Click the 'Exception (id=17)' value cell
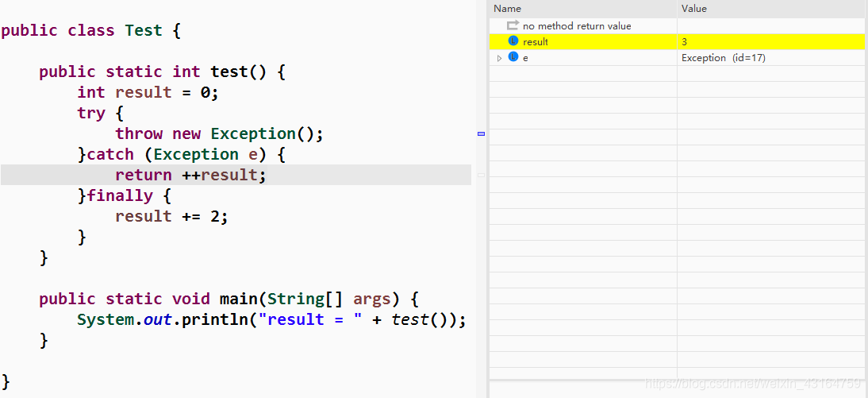 724,58
